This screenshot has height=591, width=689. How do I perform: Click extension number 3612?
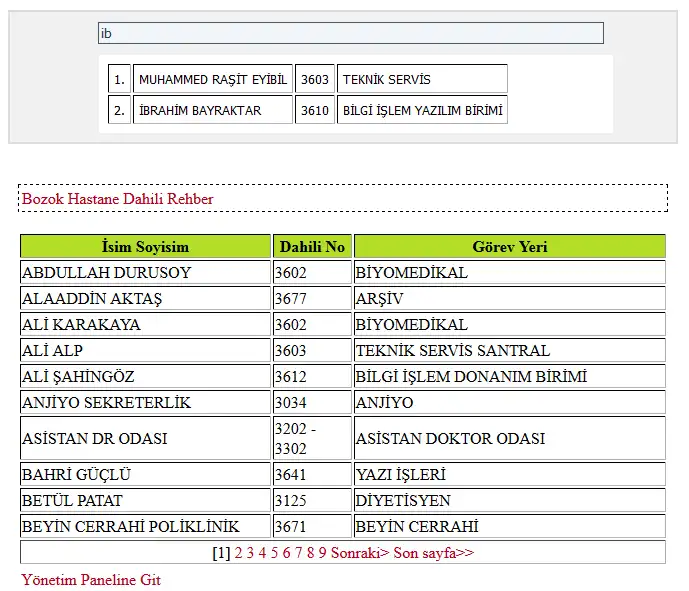[312, 376]
